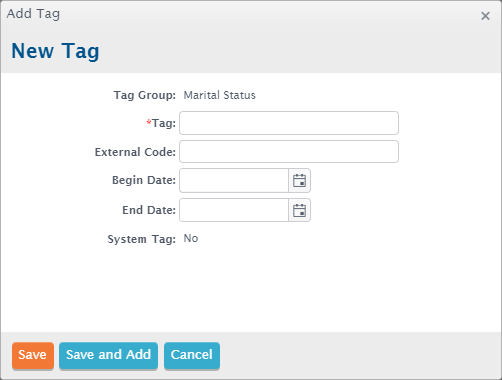
Task: Focus the External Code input field
Action: coord(289,152)
